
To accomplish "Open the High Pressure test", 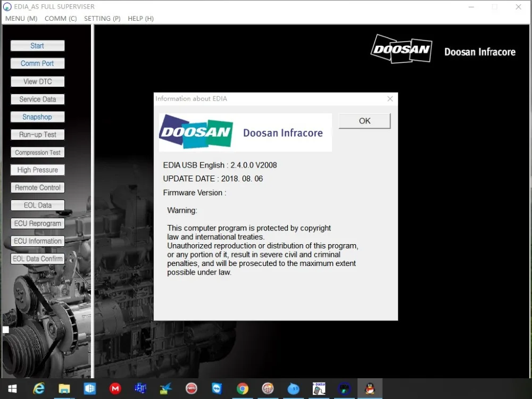I will click(x=37, y=170).
